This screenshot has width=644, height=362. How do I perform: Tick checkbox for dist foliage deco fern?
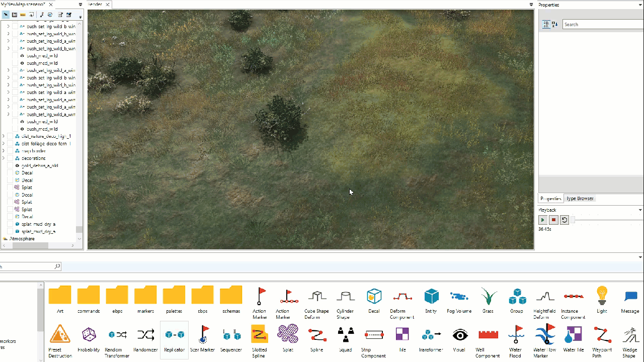coord(10,144)
